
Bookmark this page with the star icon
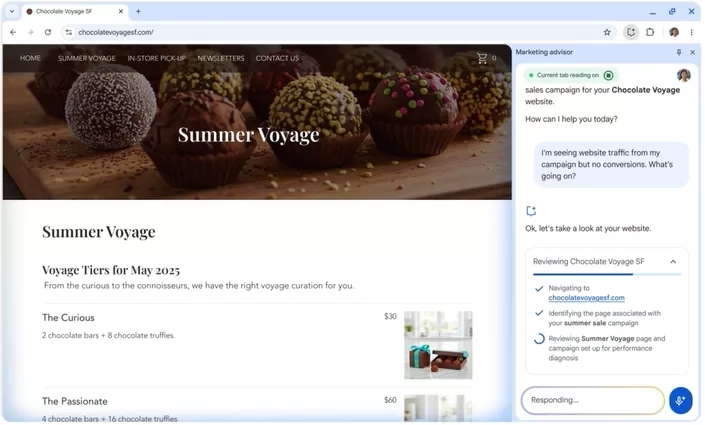(607, 32)
